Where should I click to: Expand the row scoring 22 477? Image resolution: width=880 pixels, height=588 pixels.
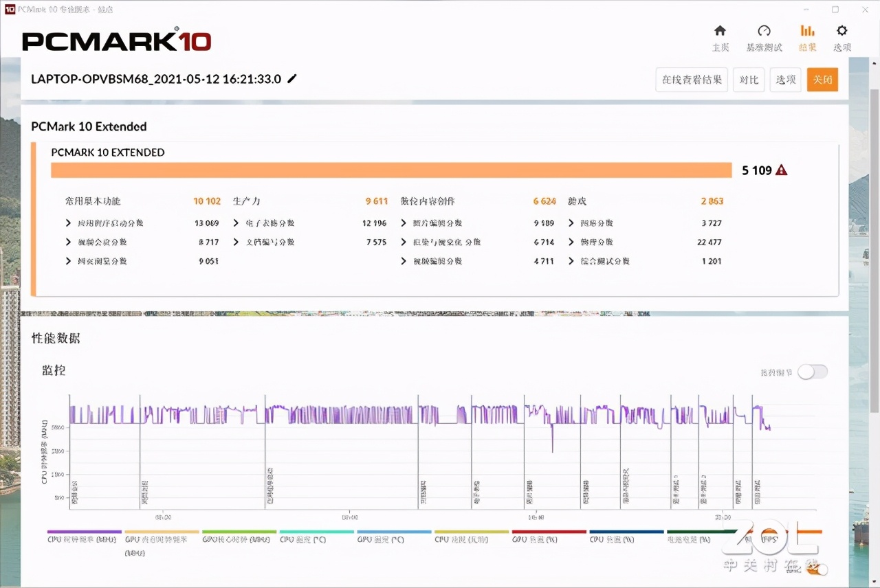click(x=571, y=242)
